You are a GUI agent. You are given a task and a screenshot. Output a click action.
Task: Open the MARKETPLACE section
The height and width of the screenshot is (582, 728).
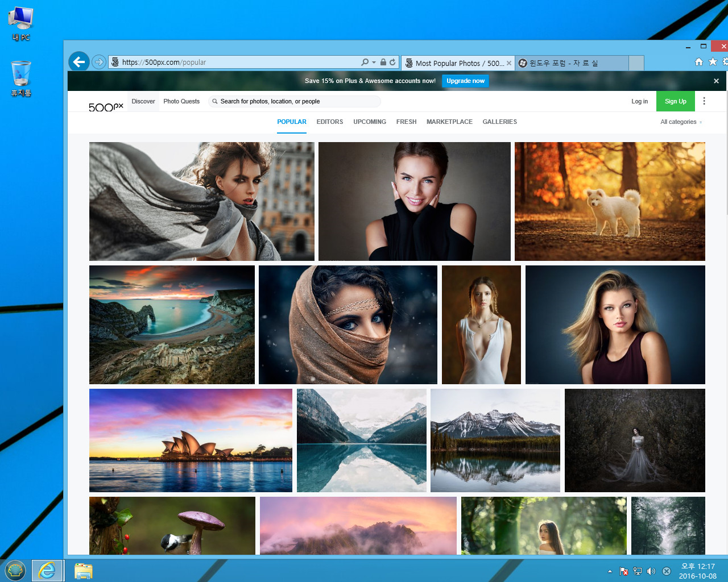(449, 122)
